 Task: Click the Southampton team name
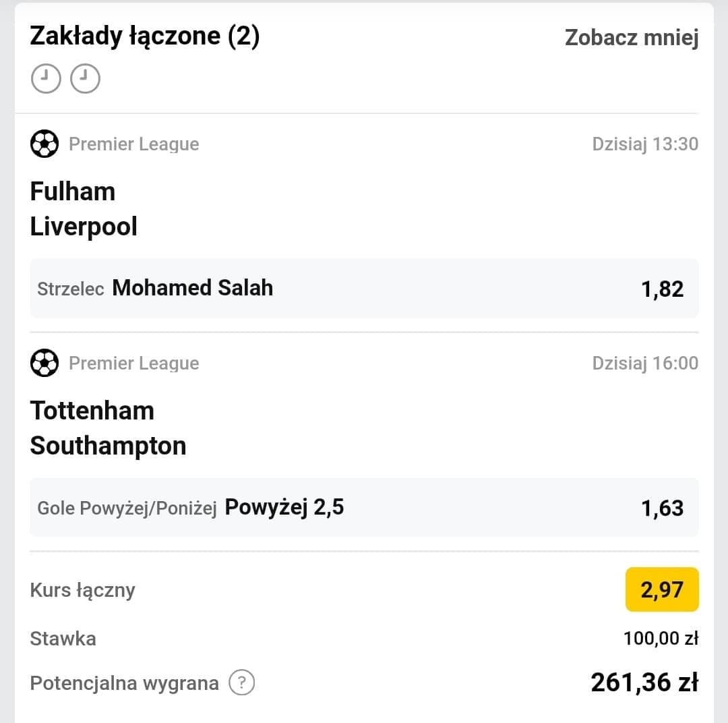108,446
